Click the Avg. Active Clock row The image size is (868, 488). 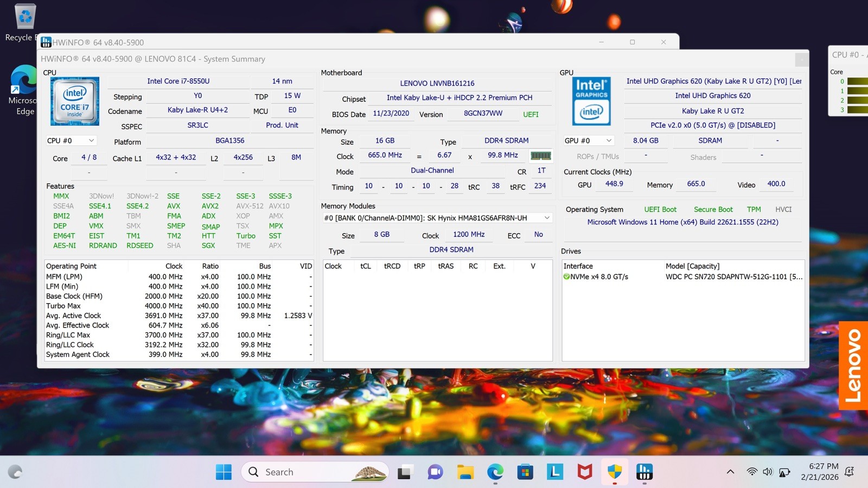click(179, 316)
